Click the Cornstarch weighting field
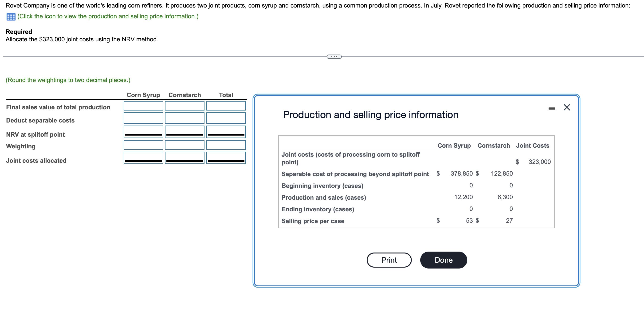644x332 pixels. [x=185, y=145]
